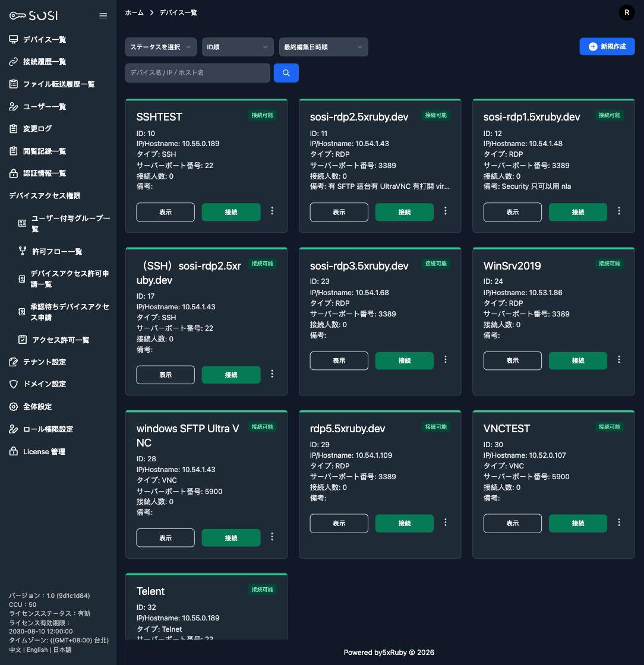Click the user-edit icon beside ロール権限設定
The width and height of the screenshot is (644, 665).
14,429
